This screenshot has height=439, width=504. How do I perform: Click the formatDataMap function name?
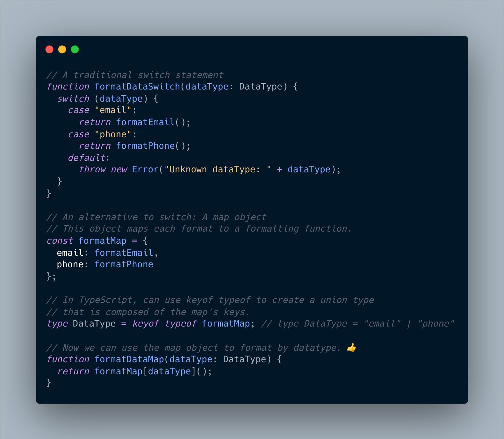[x=129, y=359]
